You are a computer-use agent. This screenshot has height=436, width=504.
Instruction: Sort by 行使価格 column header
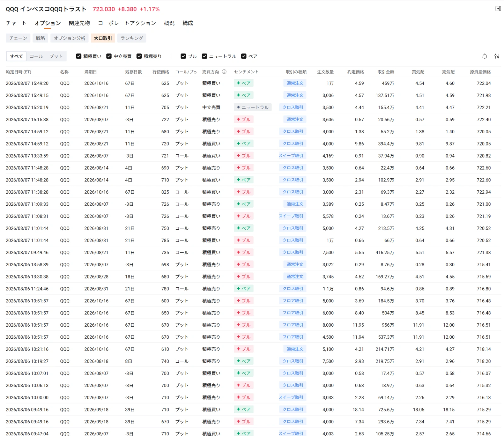[161, 72]
